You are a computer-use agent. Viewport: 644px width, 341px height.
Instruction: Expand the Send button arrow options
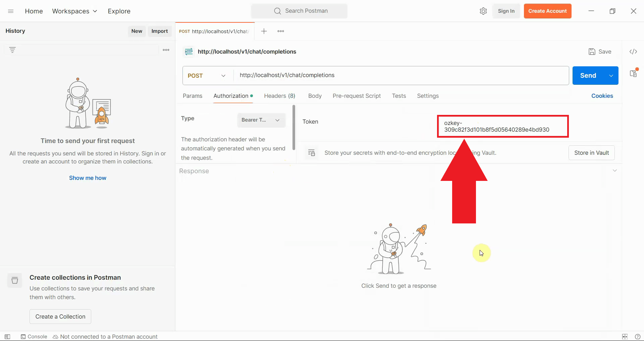tap(611, 76)
